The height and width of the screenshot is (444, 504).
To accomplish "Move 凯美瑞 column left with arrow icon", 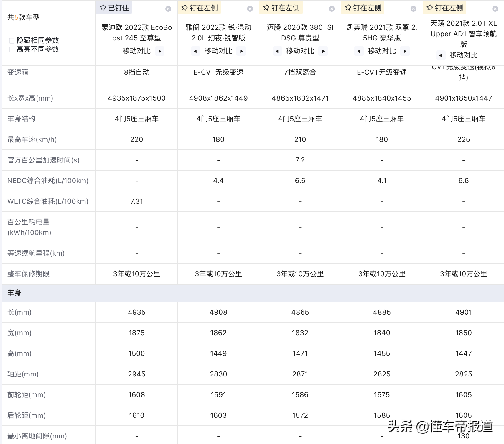I will click(x=359, y=51).
